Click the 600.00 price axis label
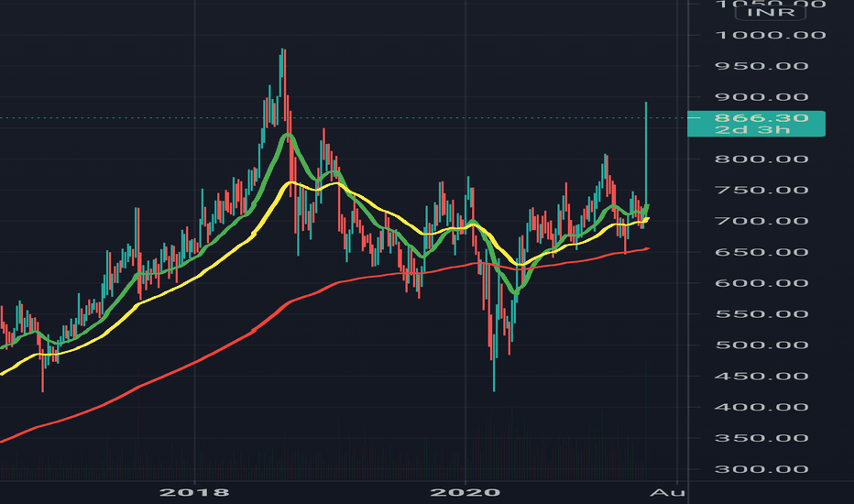 761,283
